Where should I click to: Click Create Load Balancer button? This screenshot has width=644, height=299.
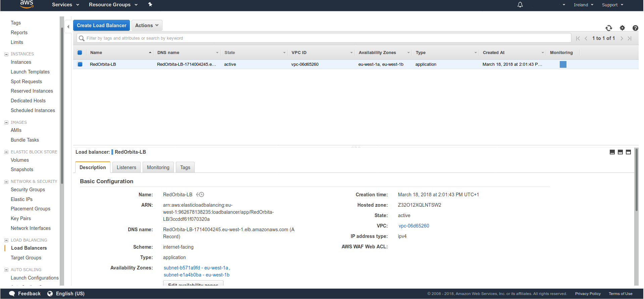tap(101, 26)
